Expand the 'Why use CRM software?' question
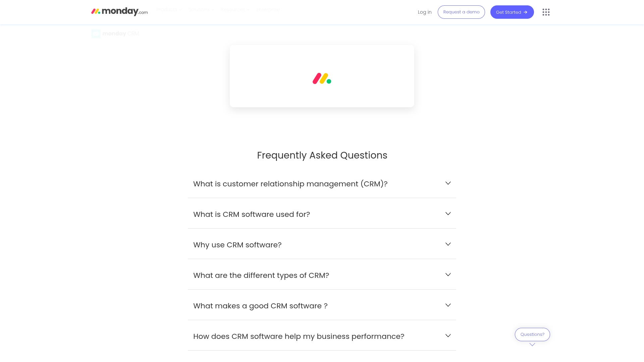This screenshot has height=362, width=644. [237, 245]
